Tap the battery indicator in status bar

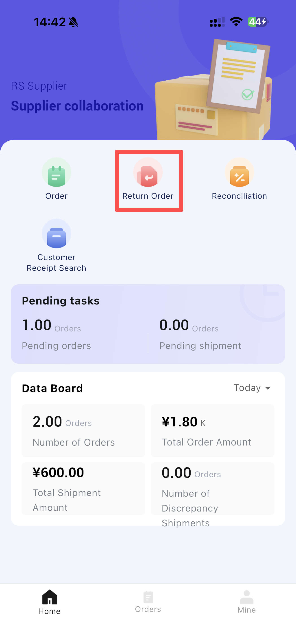[x=258, y=22]
